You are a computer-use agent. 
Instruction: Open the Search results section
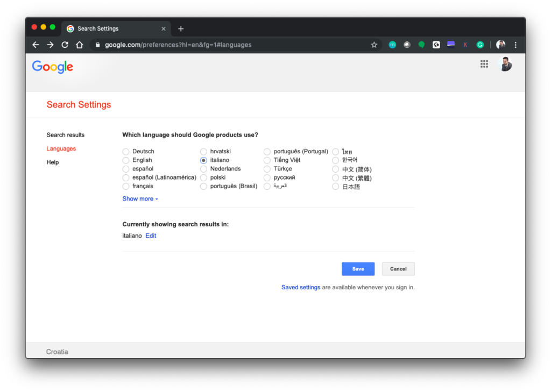click(66, 135)
